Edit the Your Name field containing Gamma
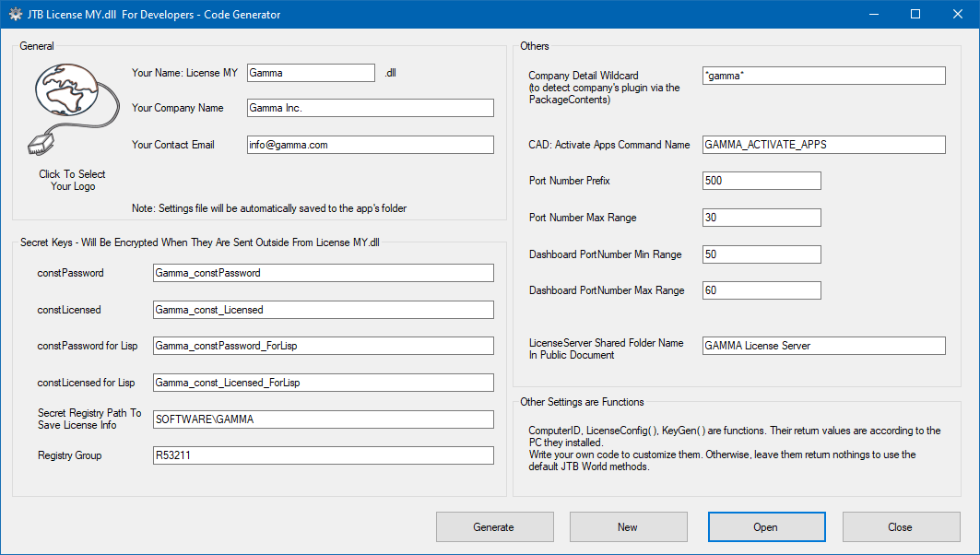 point(311,73)
